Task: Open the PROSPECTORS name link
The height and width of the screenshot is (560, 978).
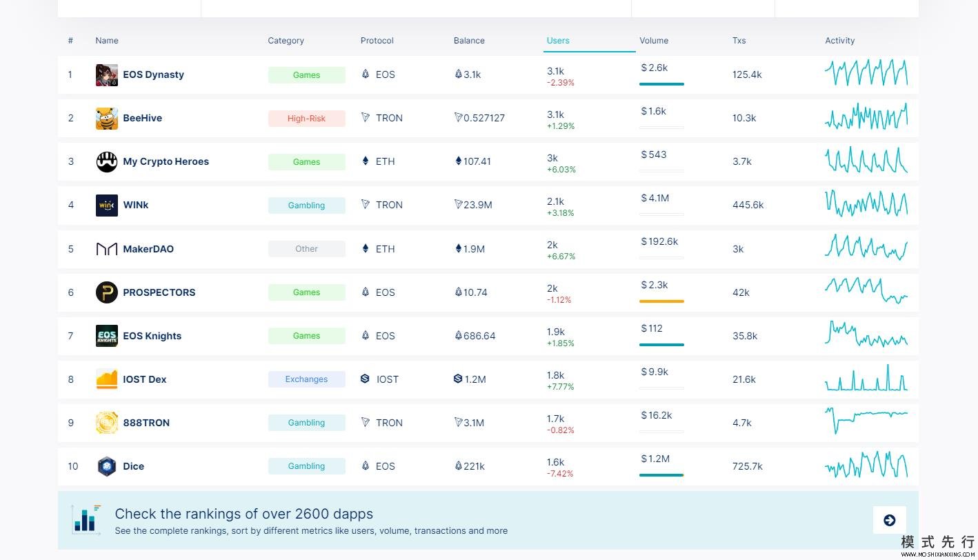Action: (159, 292)
